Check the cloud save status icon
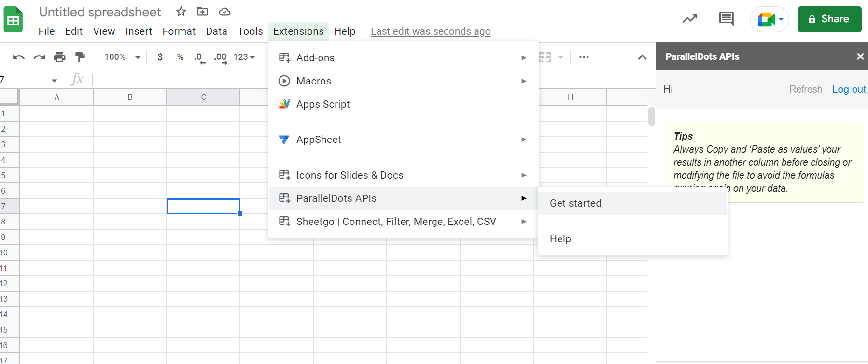868x364 pixels. tap(224, 12)
